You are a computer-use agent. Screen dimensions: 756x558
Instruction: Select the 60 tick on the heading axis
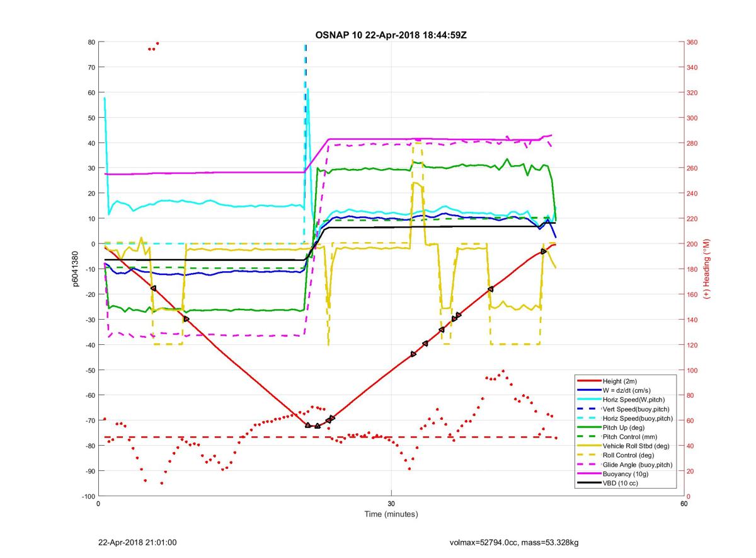pos(691,421)
